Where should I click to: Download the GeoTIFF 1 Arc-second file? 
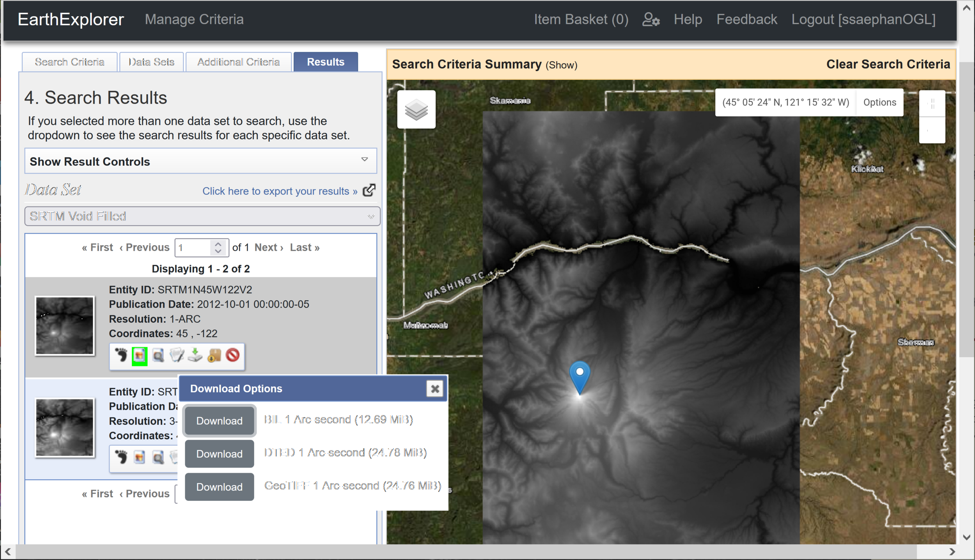(x=219, y=486)
